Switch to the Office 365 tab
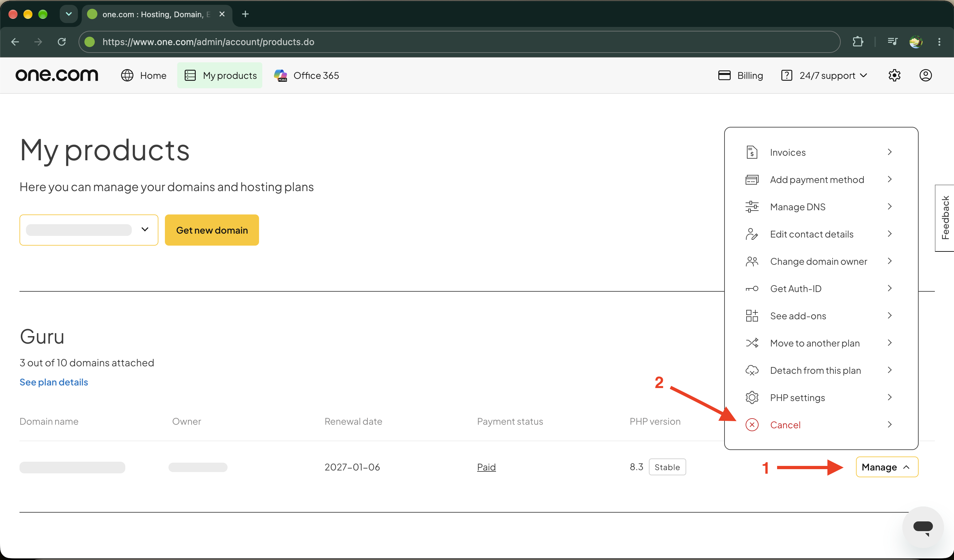954x560 pixels. point(306,75)
